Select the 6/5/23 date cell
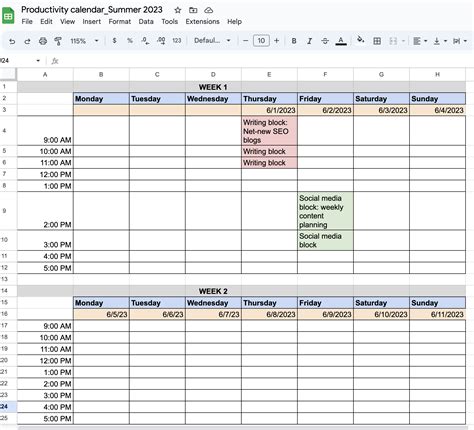 [101, 314]
